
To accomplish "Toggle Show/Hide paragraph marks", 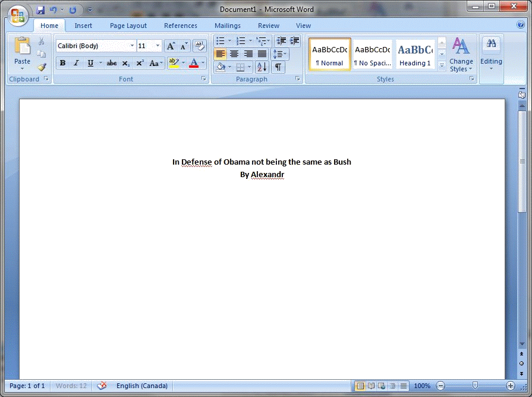I will click(278, 67).
